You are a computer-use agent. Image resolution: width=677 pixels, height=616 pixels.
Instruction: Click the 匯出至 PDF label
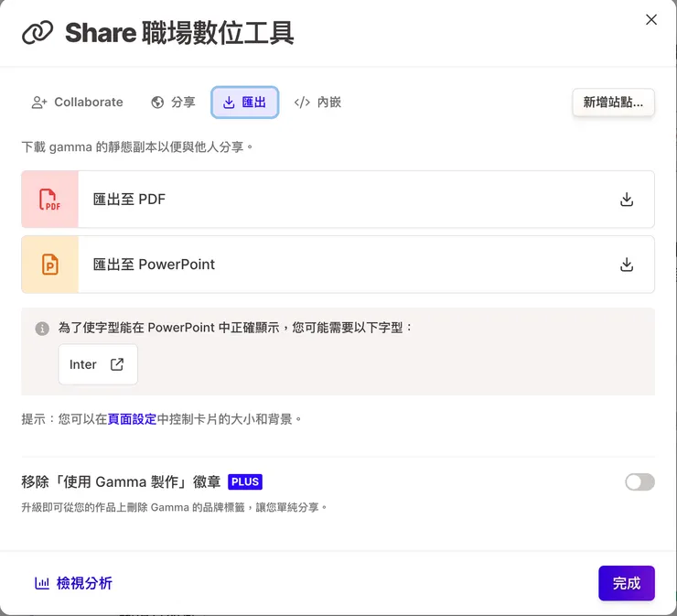pos(129,200)
